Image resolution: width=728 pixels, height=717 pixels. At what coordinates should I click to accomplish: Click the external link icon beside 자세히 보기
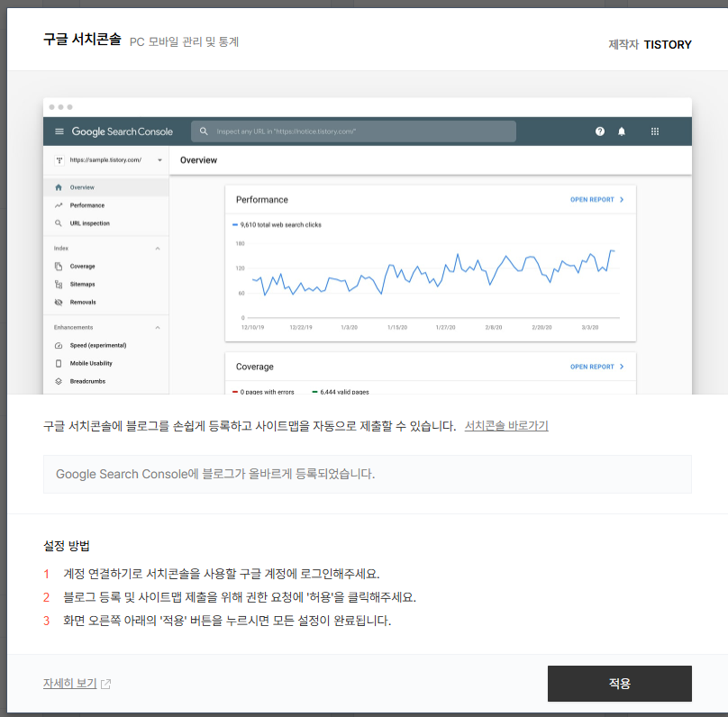tap(105, 684)
